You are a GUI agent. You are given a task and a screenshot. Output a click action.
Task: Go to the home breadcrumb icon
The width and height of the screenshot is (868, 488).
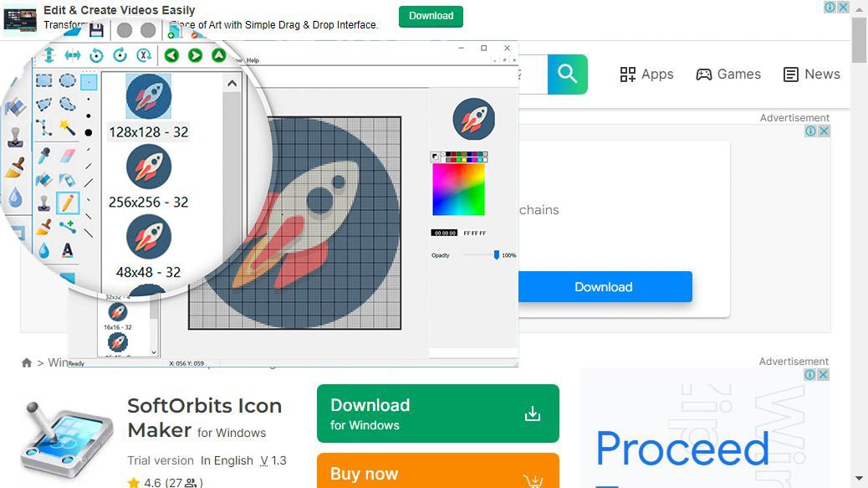(27, 362)
